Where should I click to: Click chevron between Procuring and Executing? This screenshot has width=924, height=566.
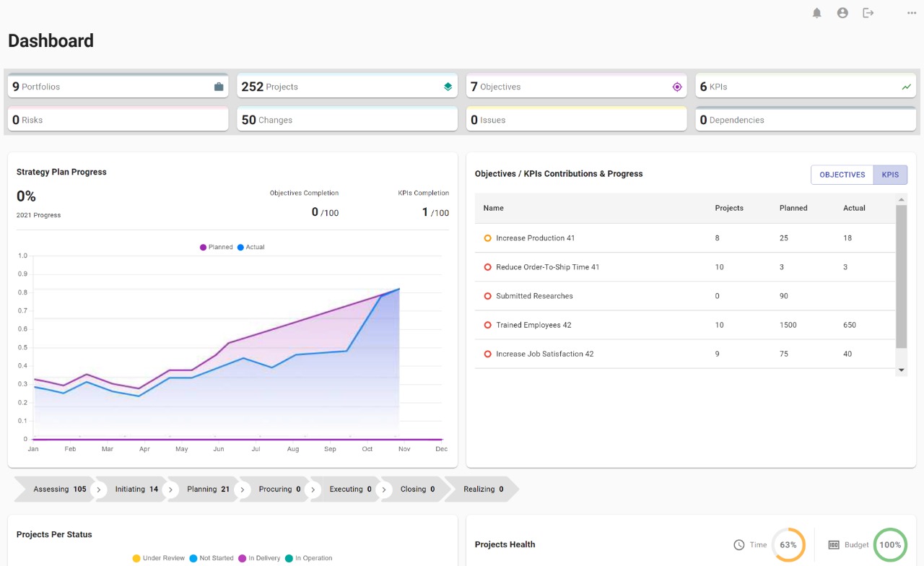point(313,489)
